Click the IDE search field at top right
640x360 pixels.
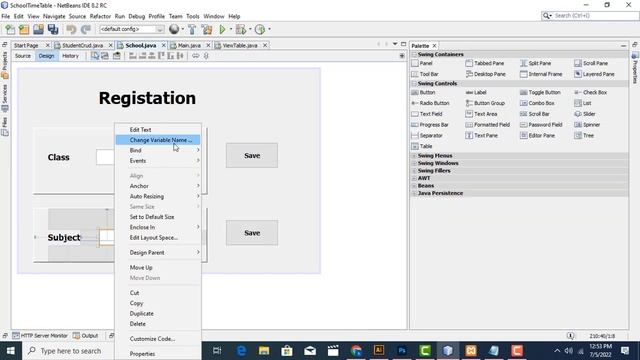(x=590, y=16)
